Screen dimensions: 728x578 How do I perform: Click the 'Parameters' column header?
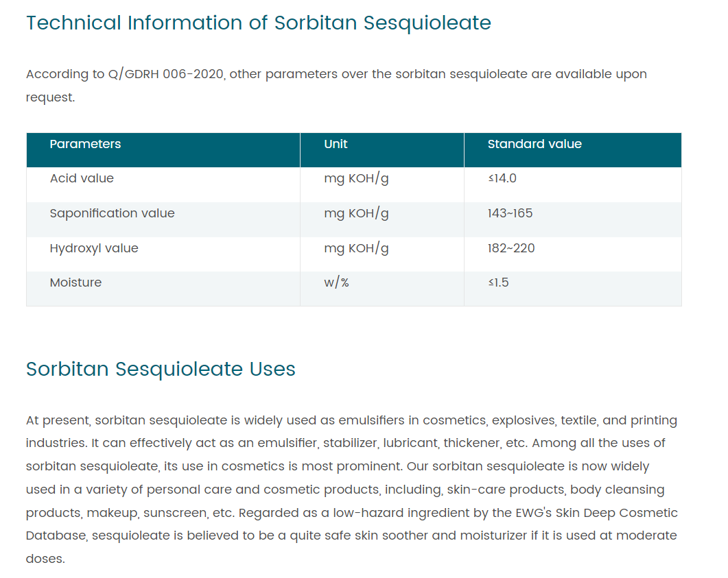pyautogui.click(x=85, y=144)
